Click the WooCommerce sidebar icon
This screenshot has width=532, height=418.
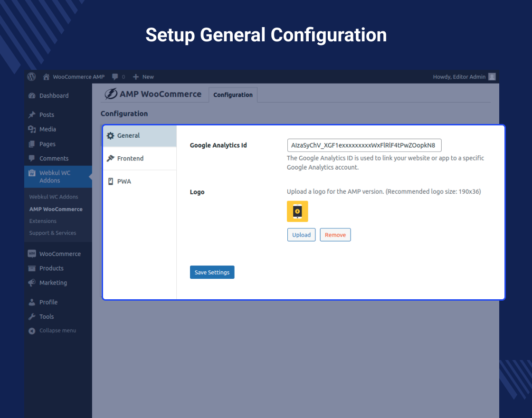pyautogui.click(x=32, y=254)
